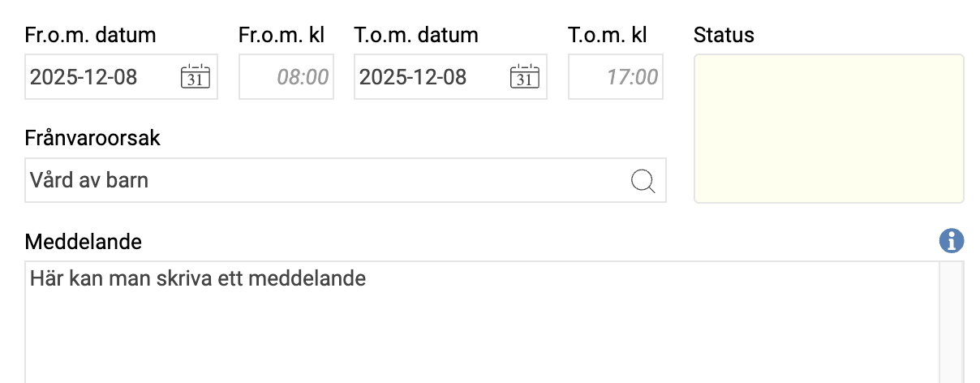980x383 pixels.
Task: Click the T.o.m. kl time field showing 17:00
Action: 616,77
